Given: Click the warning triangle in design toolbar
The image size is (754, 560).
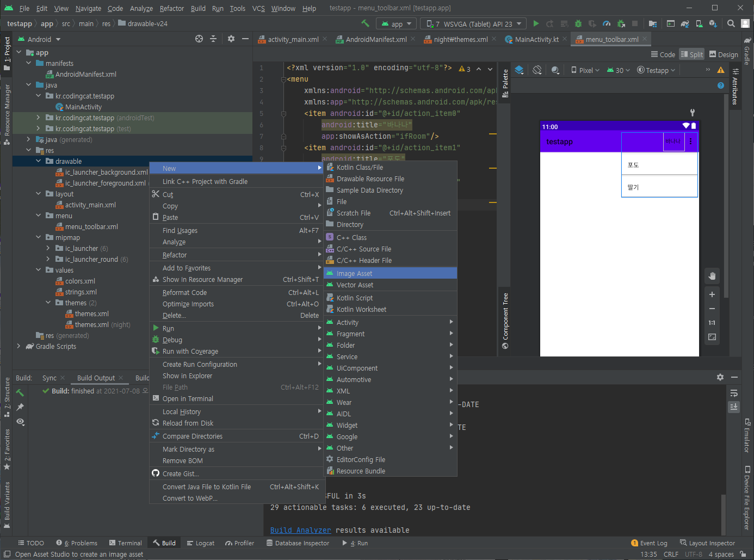Looking at the screenshot, I should [x=721, y=70].
